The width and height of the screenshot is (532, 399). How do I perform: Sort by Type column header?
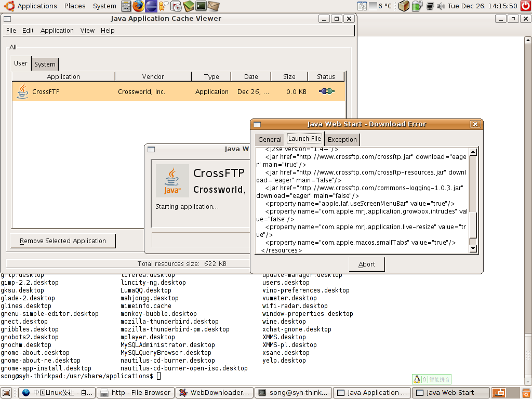[211, 77]
